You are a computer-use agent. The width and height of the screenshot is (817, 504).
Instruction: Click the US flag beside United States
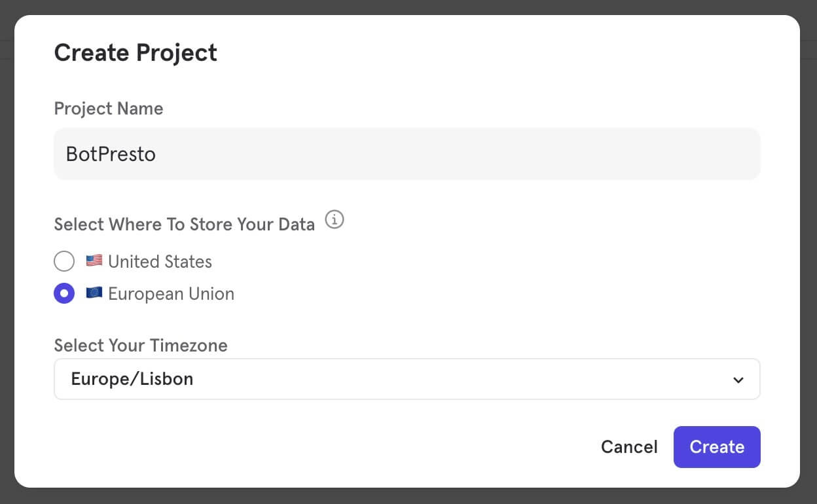94,261
